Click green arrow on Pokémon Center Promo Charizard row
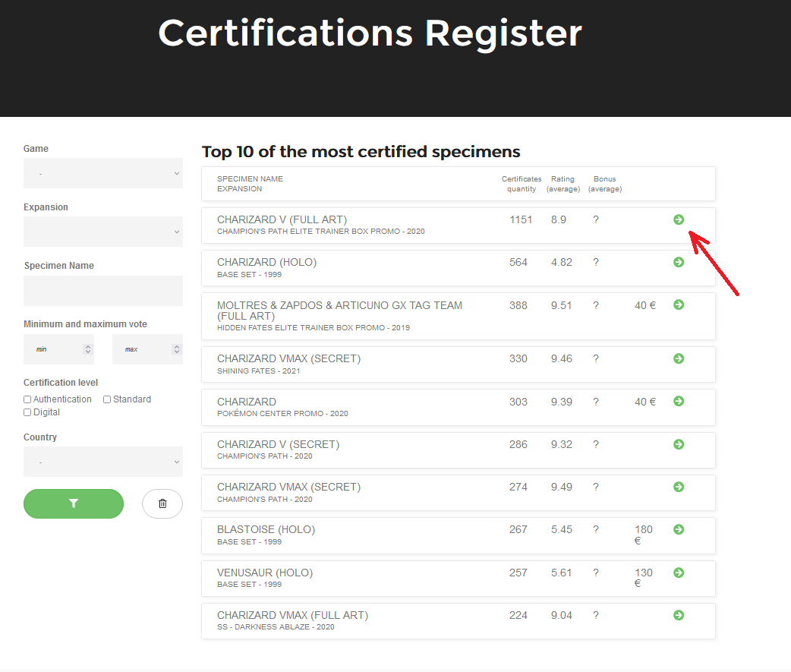Screen dimensions: 791x672 [679, 401]
